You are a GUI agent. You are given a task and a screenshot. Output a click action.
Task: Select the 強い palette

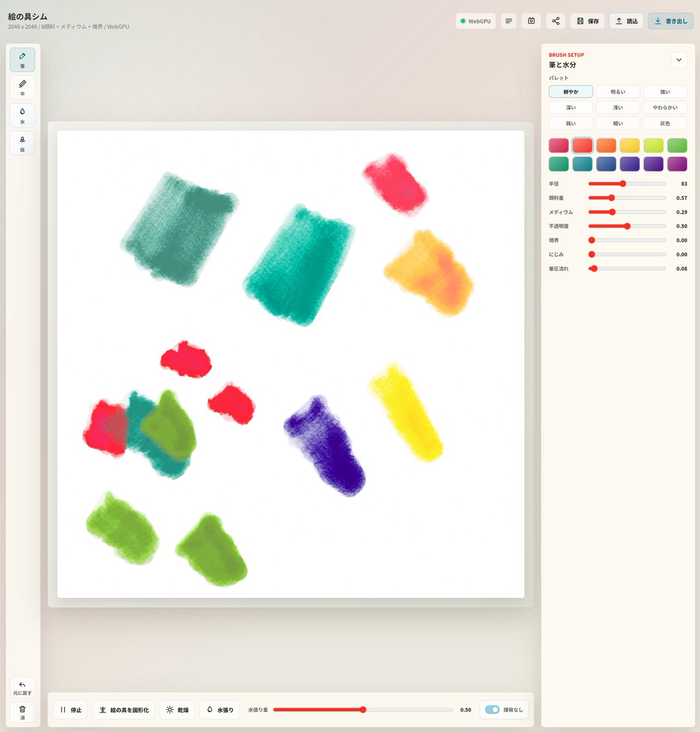pos(665,91)
